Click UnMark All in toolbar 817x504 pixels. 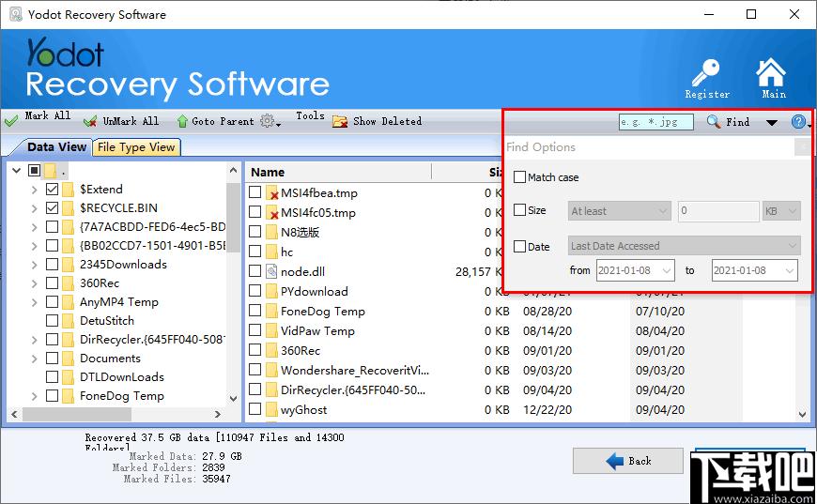(x=121, y=121)
